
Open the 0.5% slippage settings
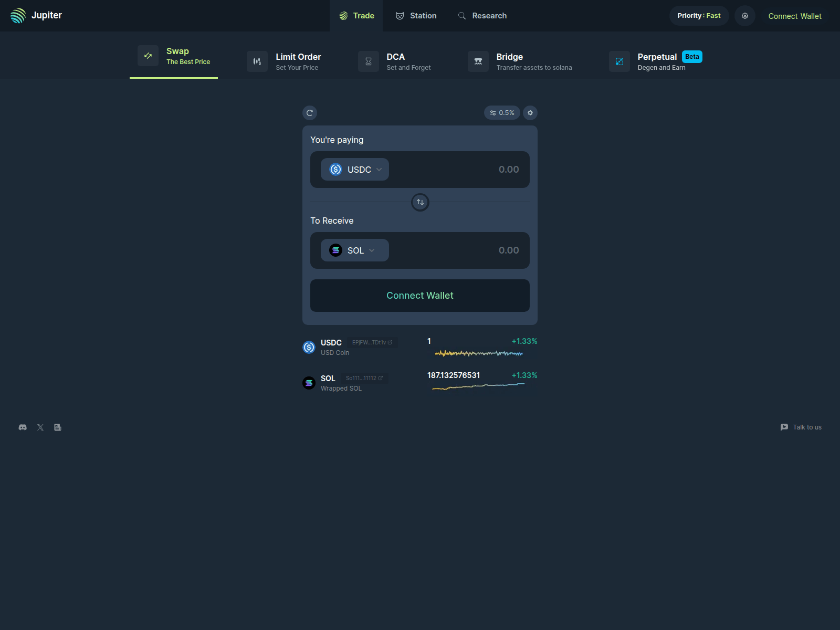pyautogui.click(x=502, y=113)
